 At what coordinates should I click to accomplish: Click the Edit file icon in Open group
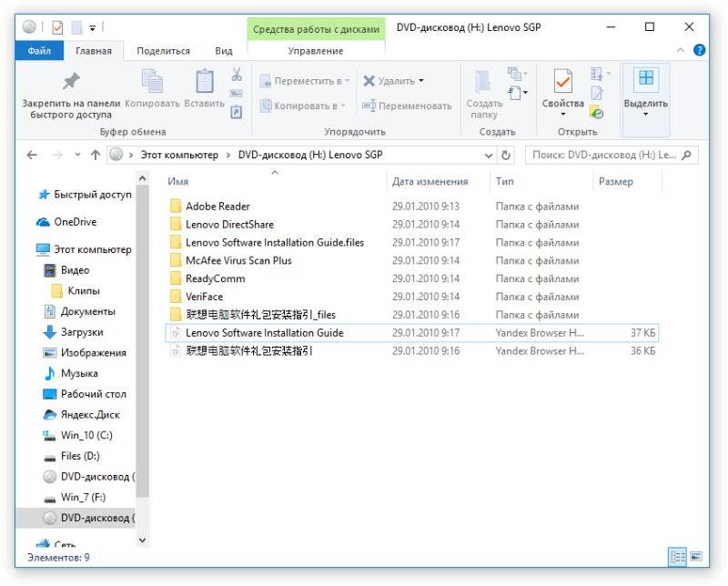tap(597, 94)
